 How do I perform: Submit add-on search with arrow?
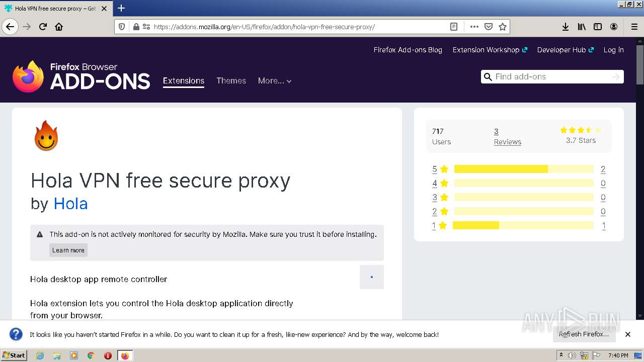pyautogui.click(x=616, y=76)
